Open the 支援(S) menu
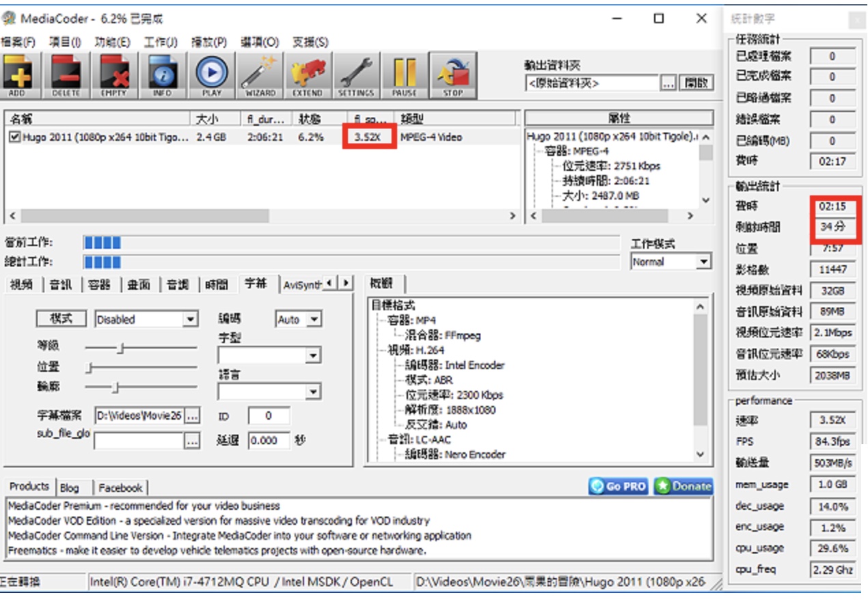Viewport: 868px width, 600px height. (310, 42)
